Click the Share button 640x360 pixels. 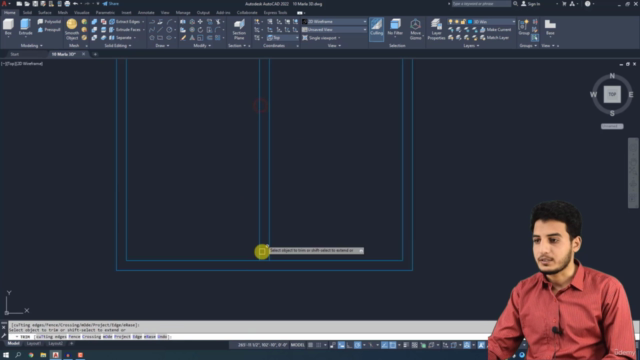[110, 4]
